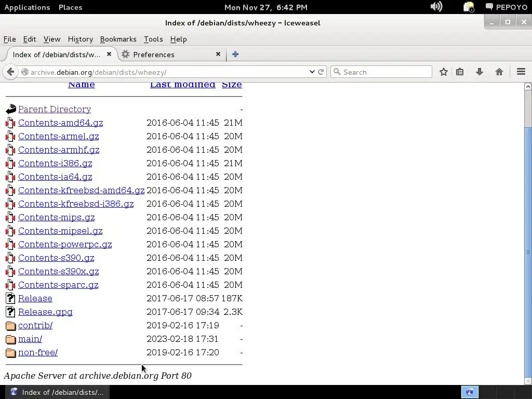Open the Contents-s390x.gz link
The width and height of the screenshot is (532, 399).
[59, 271]
